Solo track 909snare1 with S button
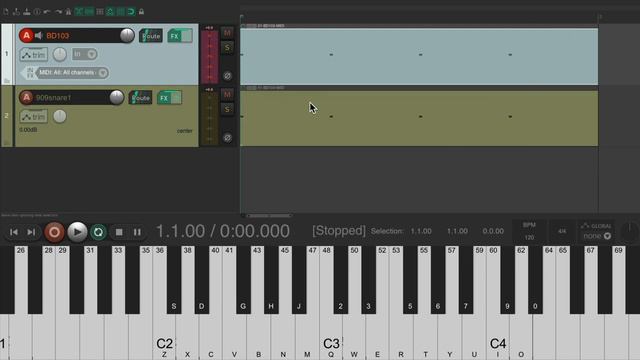This screenshot has width=640, height=360. [x=227, y=109]
